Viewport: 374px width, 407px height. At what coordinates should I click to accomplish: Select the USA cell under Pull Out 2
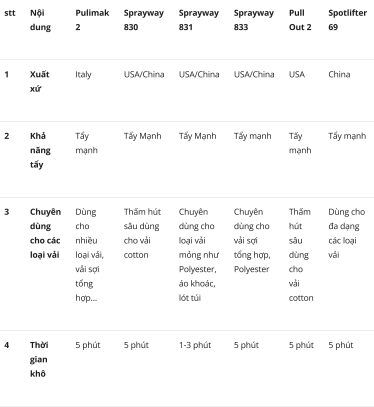click(297, 74)
